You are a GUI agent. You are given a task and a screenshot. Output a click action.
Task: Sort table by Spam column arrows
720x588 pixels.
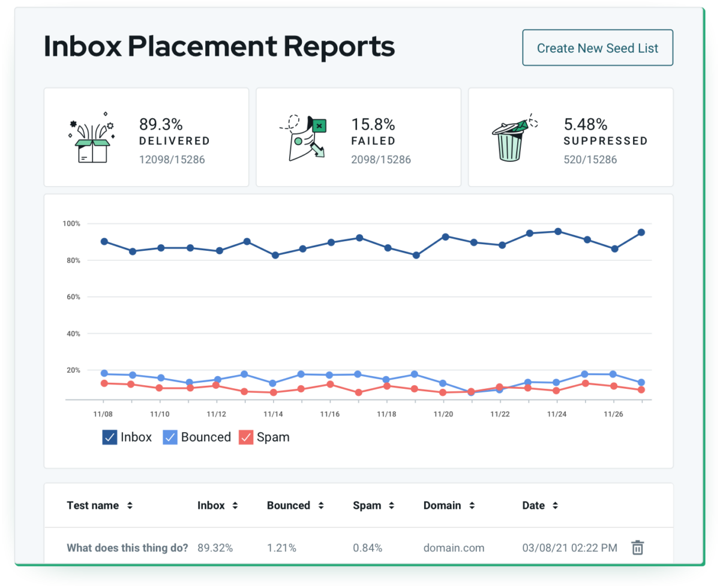[x=391, y=506]
